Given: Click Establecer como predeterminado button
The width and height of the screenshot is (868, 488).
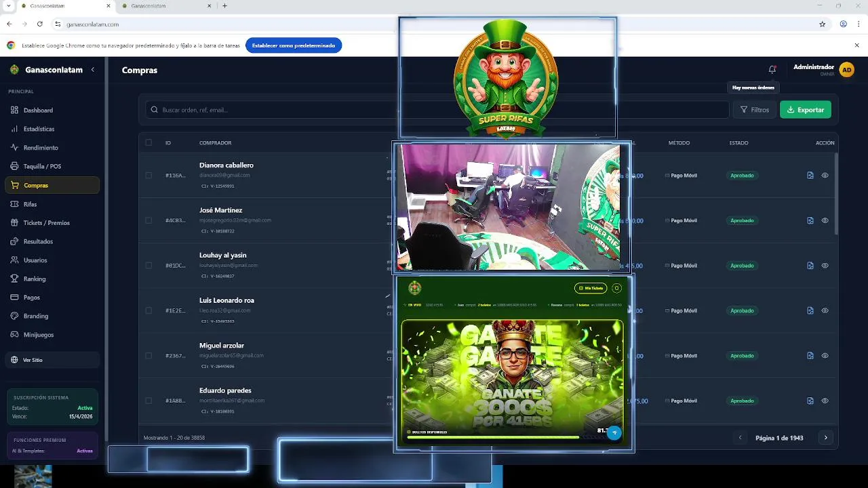Looking at the screenshot, I should [294, 45].
